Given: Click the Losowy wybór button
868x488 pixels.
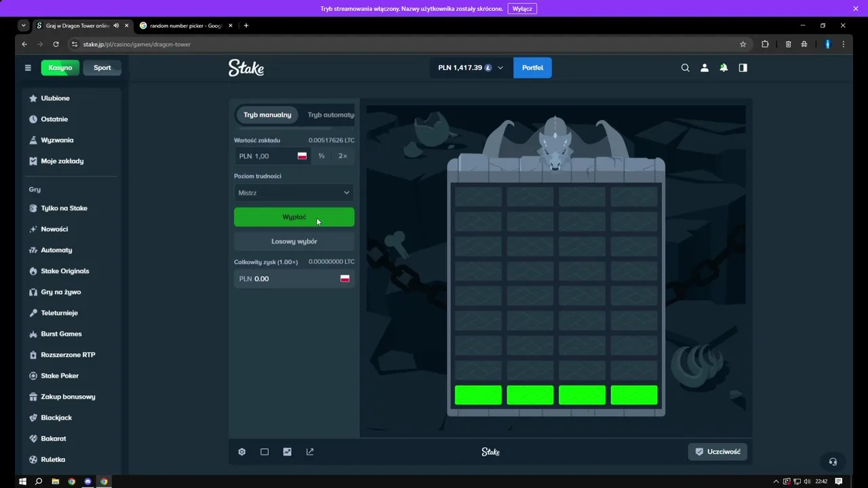Looking at the screenshot, I should (x=294, y=241).
